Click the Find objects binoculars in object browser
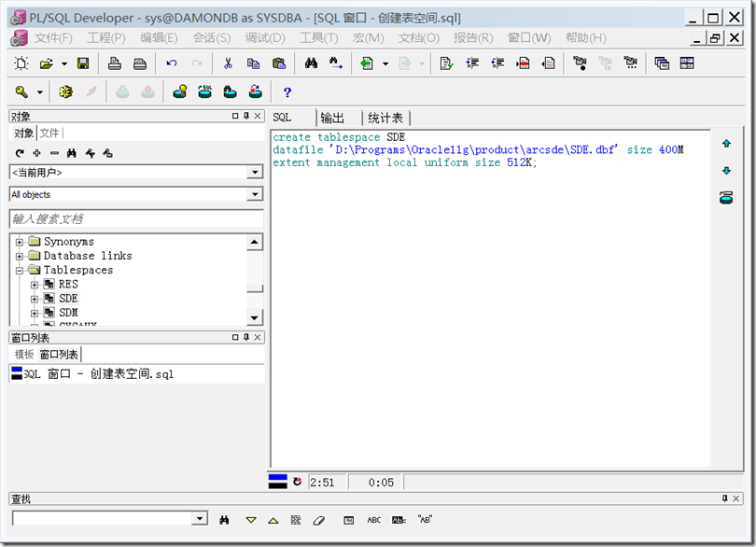The width and height of the screenshot is (756, 547). (x=71, y=153)
